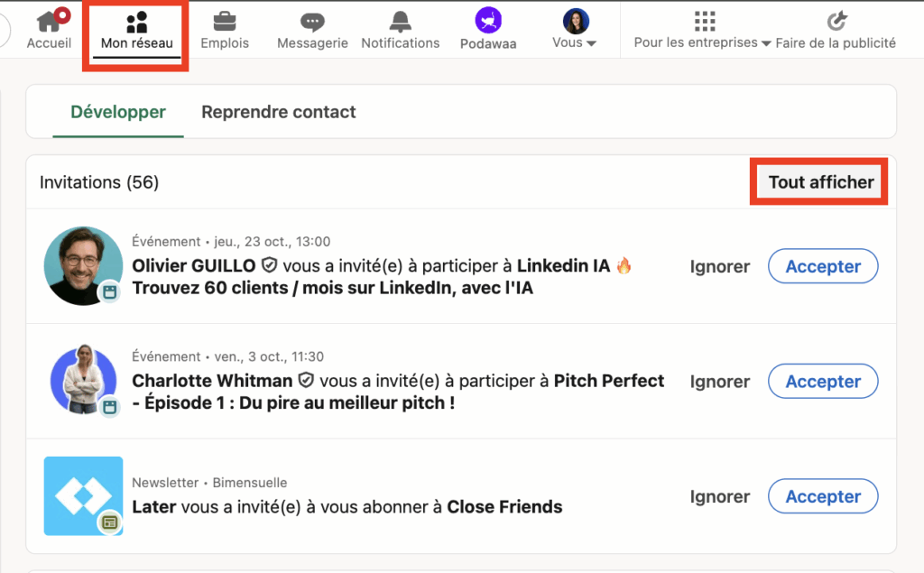Switch to the Reprendre contact tab

pyautogui.click(x=278, y=112)
